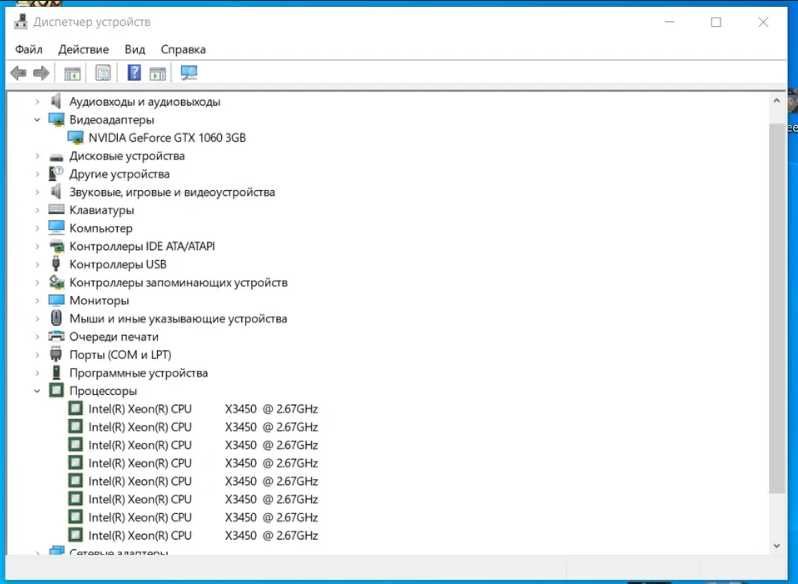Screen dimensions: 798x584
Task: Expand the Аудиовходы и аудиовыходы node
Action: point(37,102)
